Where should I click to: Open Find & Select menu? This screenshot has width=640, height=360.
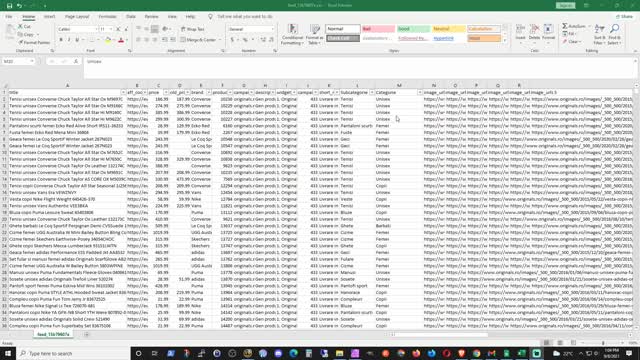(x=614, y=34)
